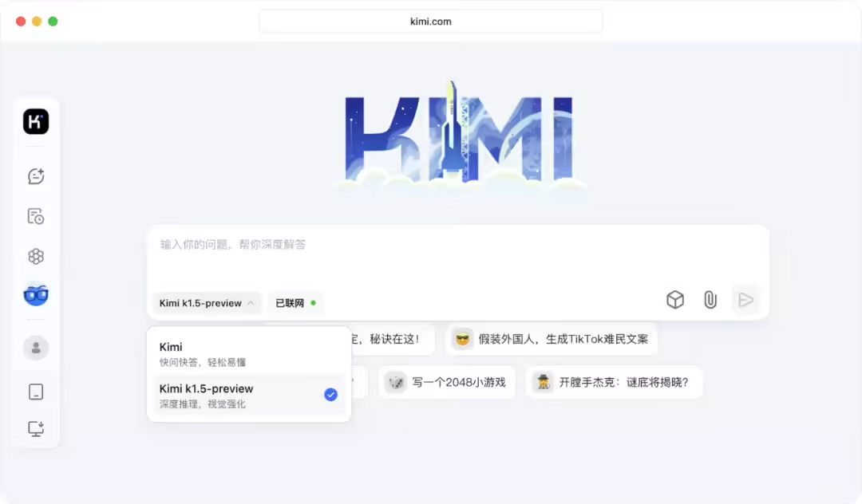This screenshot has width=862, height=504.
Task: Click the cube icon near the input box
Action: coord(675,300)
